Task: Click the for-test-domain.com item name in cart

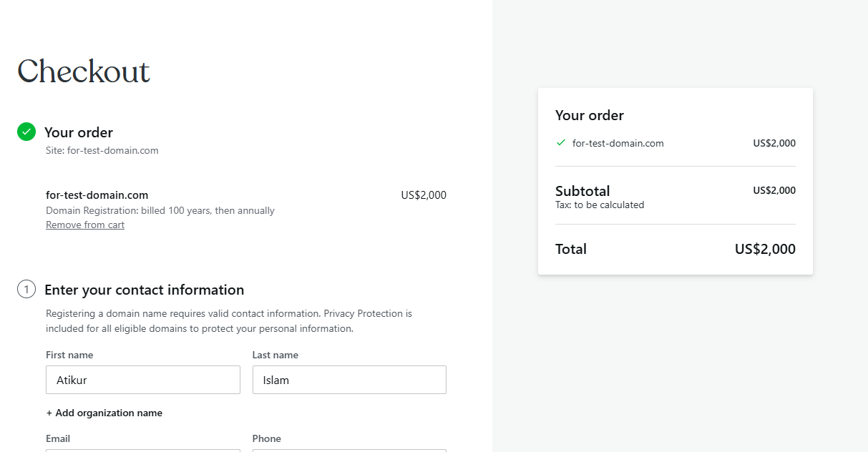Action: click(x=97, y=194)
